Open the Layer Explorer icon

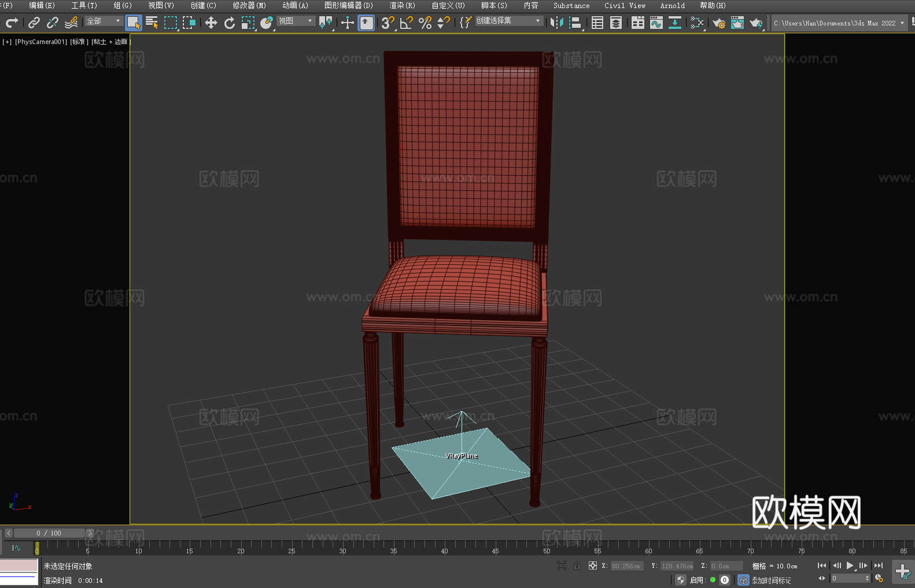[616, 23]
